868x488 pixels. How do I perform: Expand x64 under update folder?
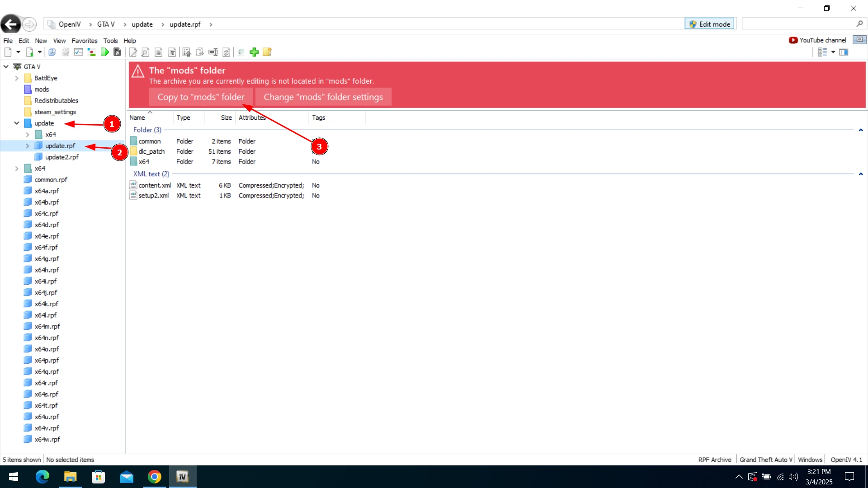coord(28,134)
